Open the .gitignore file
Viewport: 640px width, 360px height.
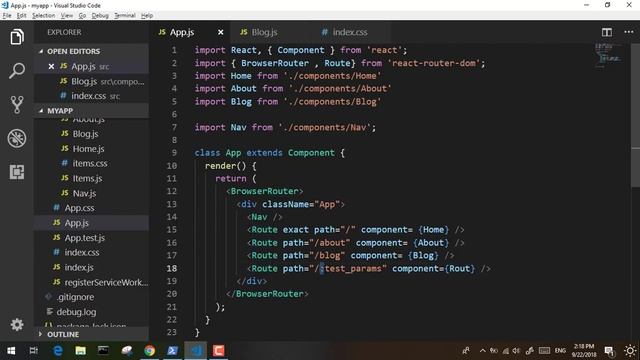click(91, 297)
